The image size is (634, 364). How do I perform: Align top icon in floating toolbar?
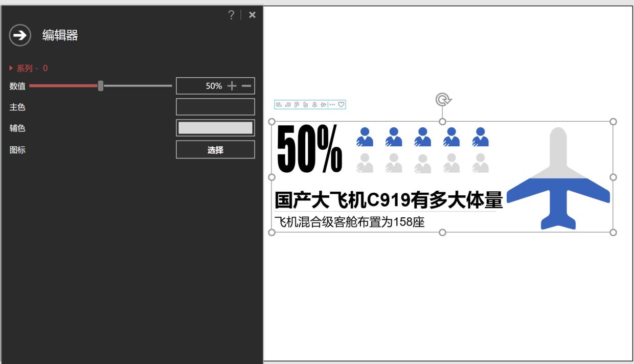click(297, 104)
